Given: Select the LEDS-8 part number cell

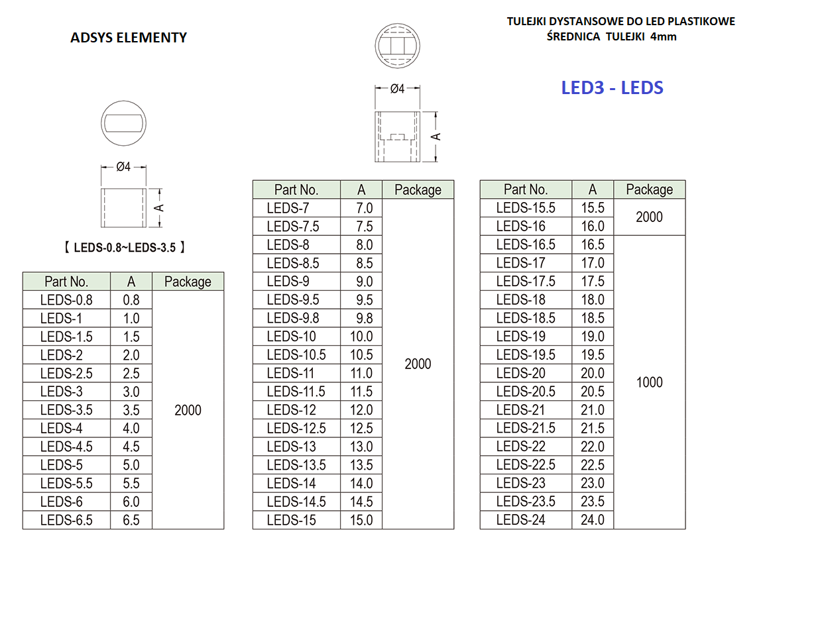Looking at the screenshot, I should [296, 245].
